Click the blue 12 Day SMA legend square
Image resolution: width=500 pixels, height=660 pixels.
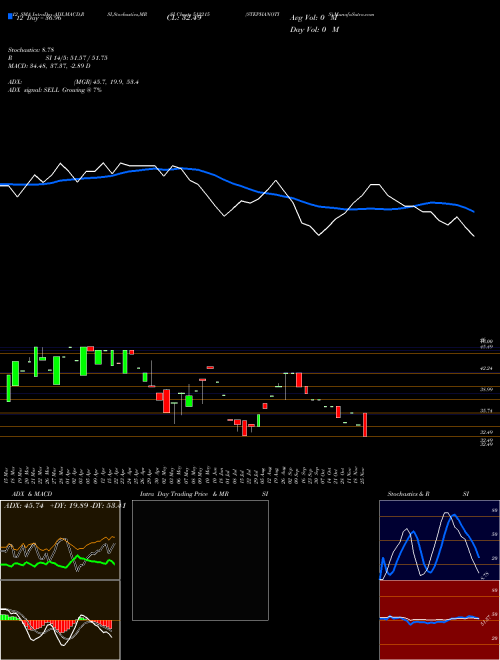[11, 17]
